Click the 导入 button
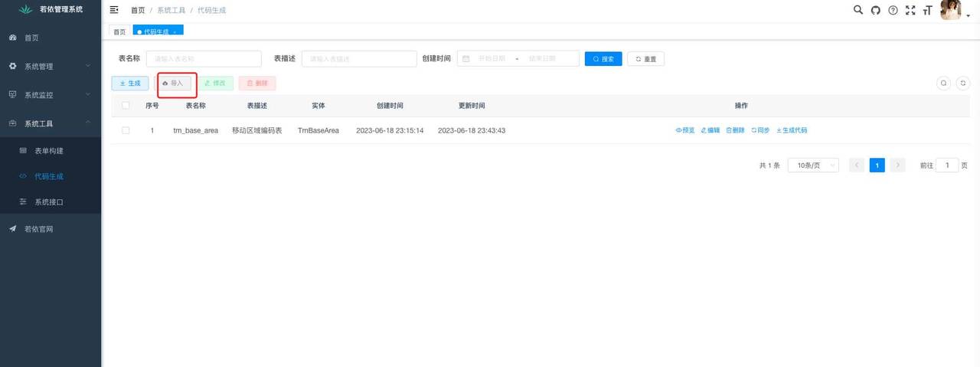The image size is (980, 367). 172,83
